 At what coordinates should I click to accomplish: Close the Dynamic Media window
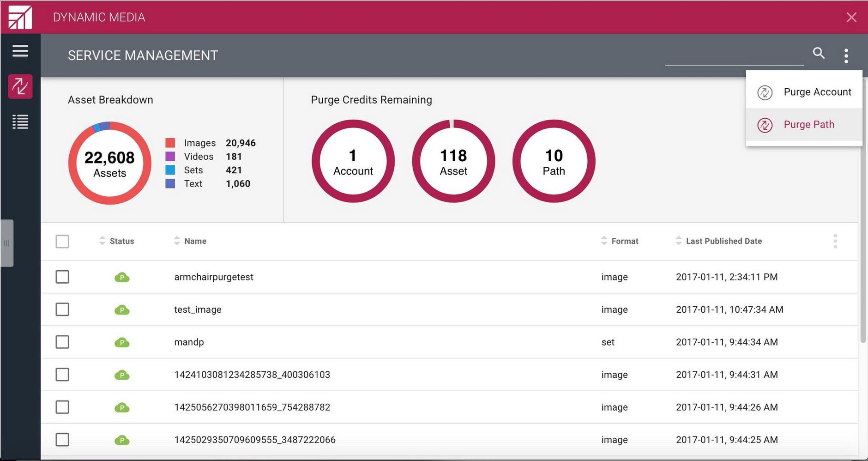[x=851, y=18]
